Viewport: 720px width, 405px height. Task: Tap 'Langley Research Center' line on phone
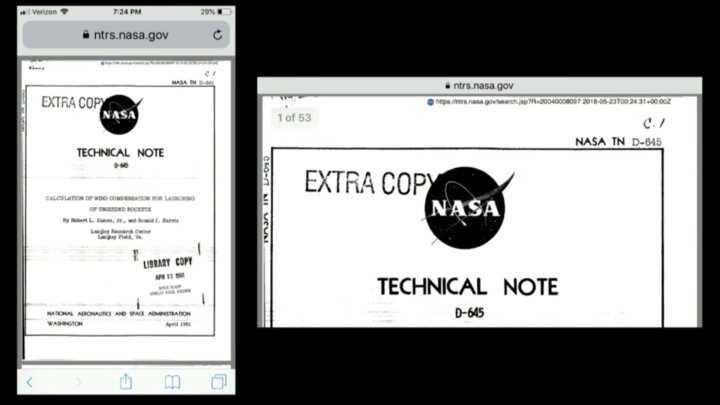120,231
